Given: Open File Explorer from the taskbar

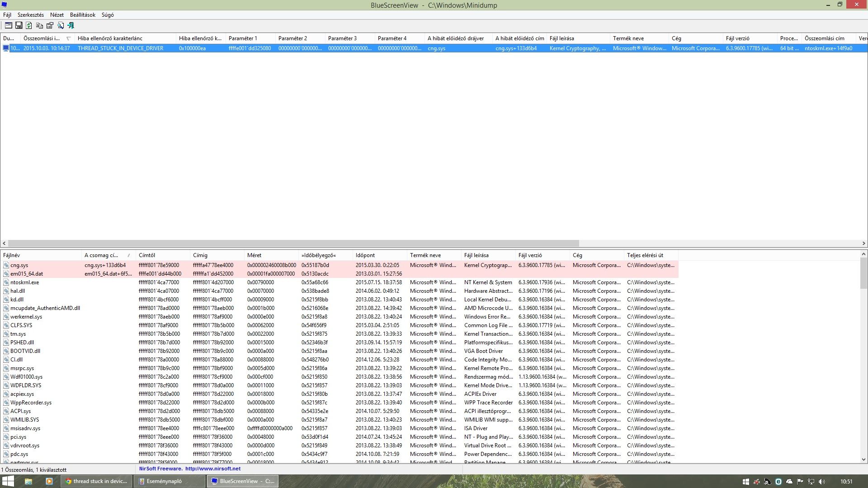Looking at the screenshot, I should pos(28,481).
